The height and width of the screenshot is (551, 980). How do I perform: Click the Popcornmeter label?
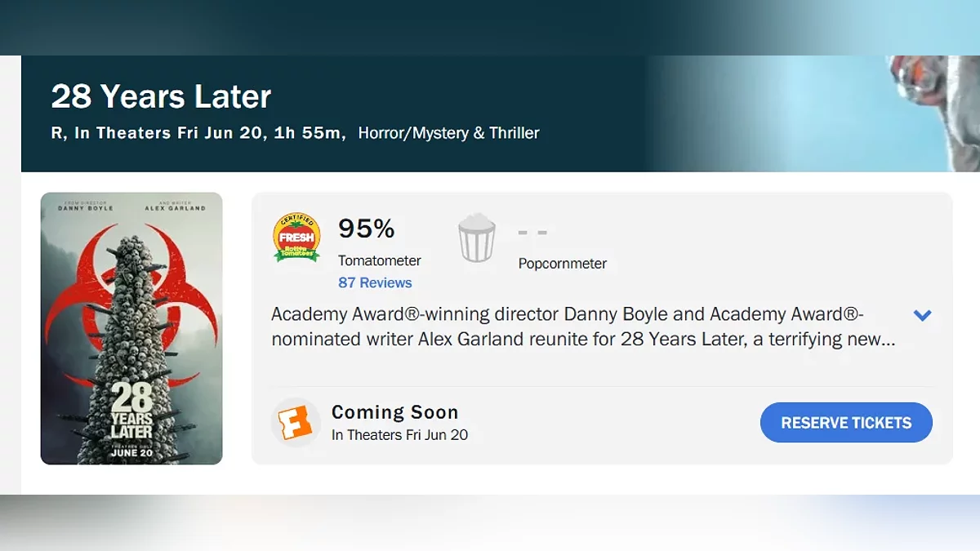(563, 264)
